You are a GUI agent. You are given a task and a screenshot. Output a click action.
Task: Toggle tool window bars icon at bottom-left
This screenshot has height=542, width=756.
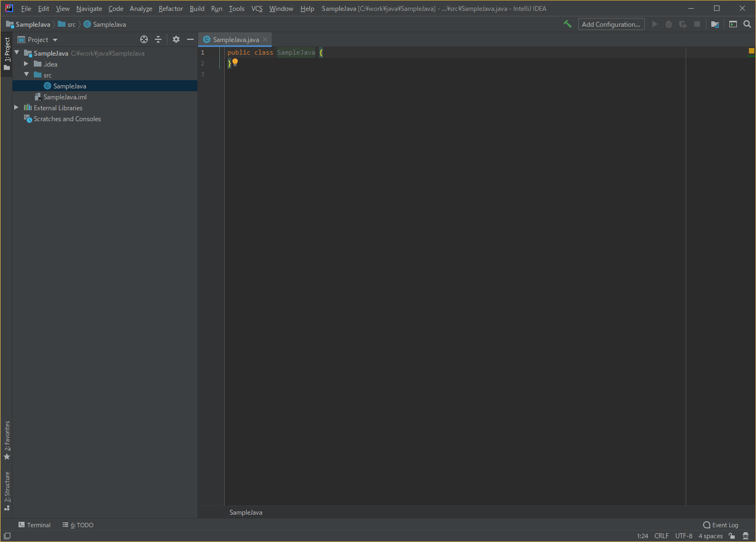(x=7, y=536)
